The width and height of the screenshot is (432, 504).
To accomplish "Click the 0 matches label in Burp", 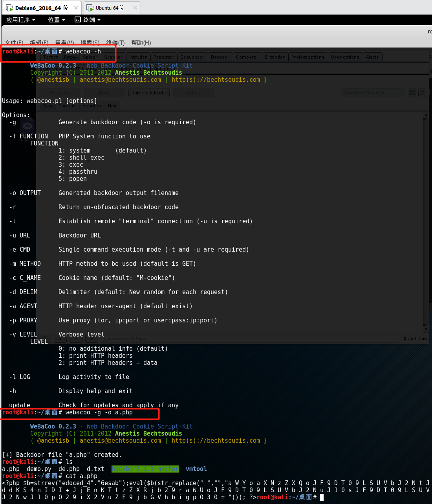I will (x=415, y=338).
